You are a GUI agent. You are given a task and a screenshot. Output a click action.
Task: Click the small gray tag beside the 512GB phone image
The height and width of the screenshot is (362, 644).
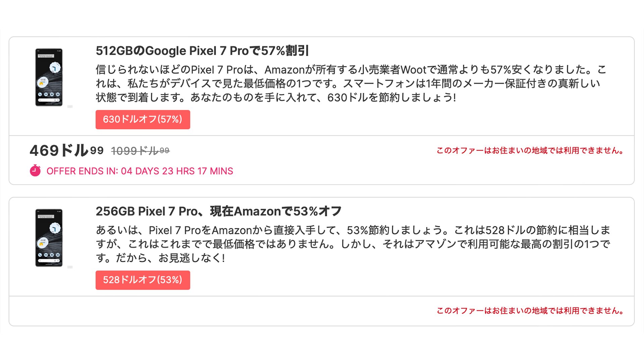70,107
